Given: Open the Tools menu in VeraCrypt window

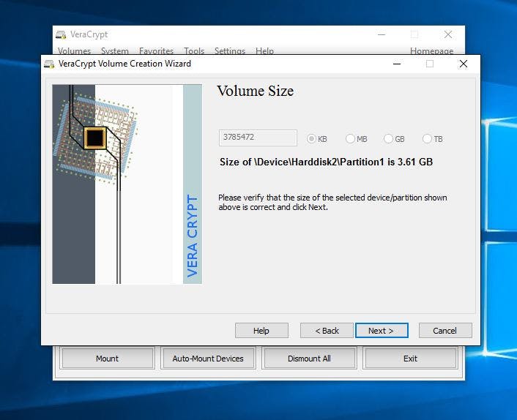Looking at the screenshot, I should tap(194, 50).
